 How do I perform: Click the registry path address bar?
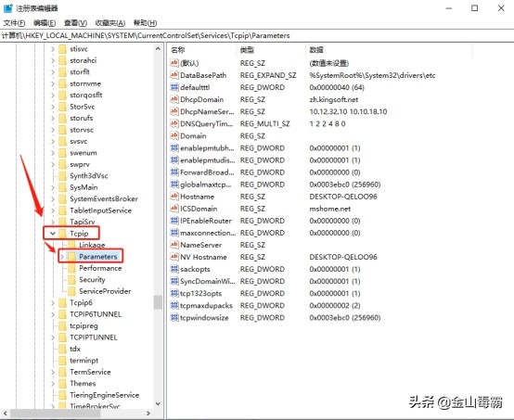257,35
